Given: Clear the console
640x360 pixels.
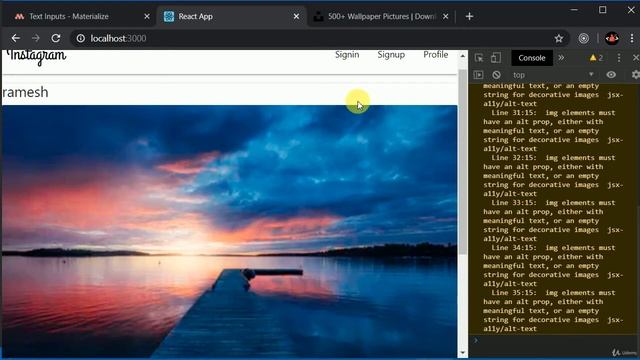Looking at the screenshot, I should pyautogui.click(x=496, y=75).
